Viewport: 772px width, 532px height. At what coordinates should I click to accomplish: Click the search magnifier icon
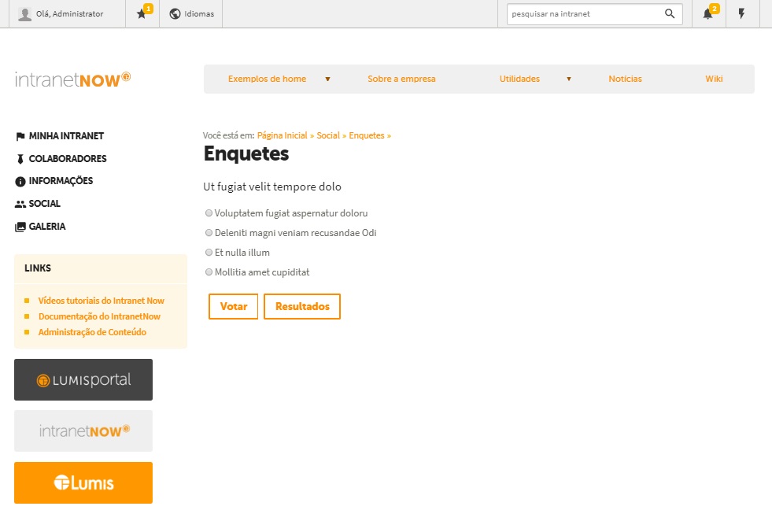[x=670, y=14]
